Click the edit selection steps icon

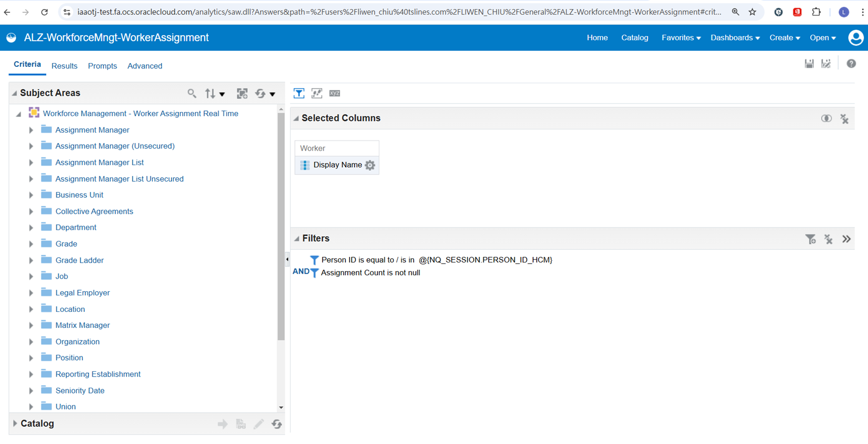[x=317, y=93]
